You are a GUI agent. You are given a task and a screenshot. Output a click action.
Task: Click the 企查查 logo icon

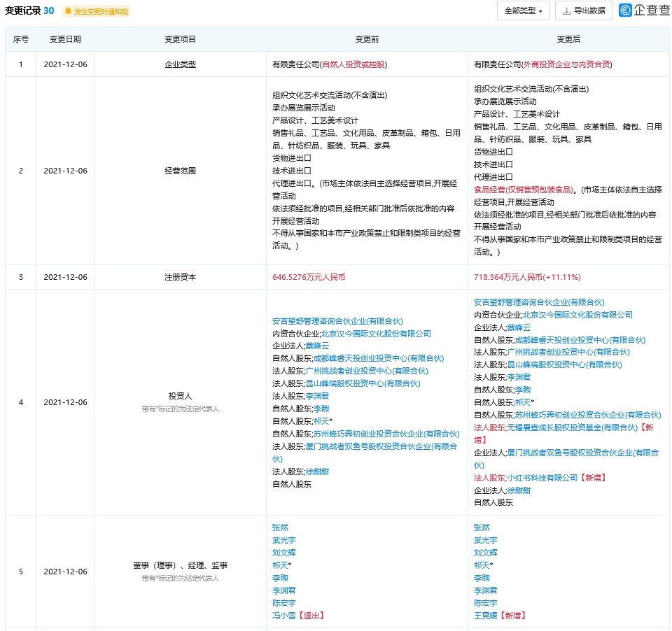click(x=625, y=10)
